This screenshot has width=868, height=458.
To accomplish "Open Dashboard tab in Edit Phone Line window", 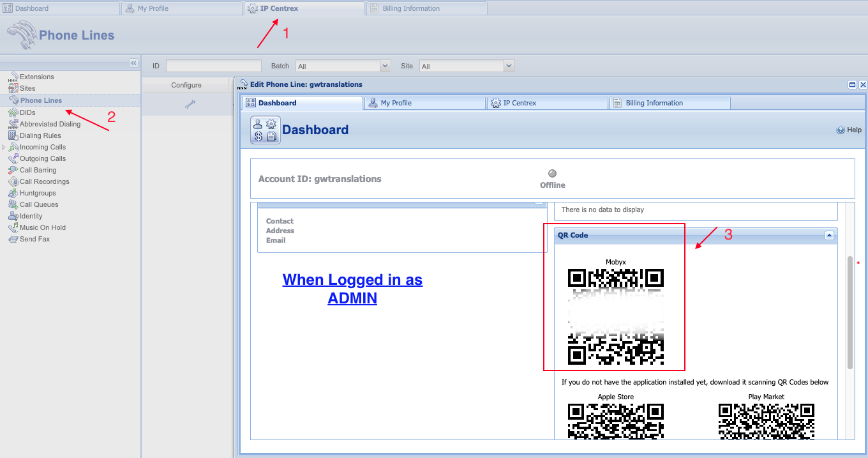I will tap(302, 103).
